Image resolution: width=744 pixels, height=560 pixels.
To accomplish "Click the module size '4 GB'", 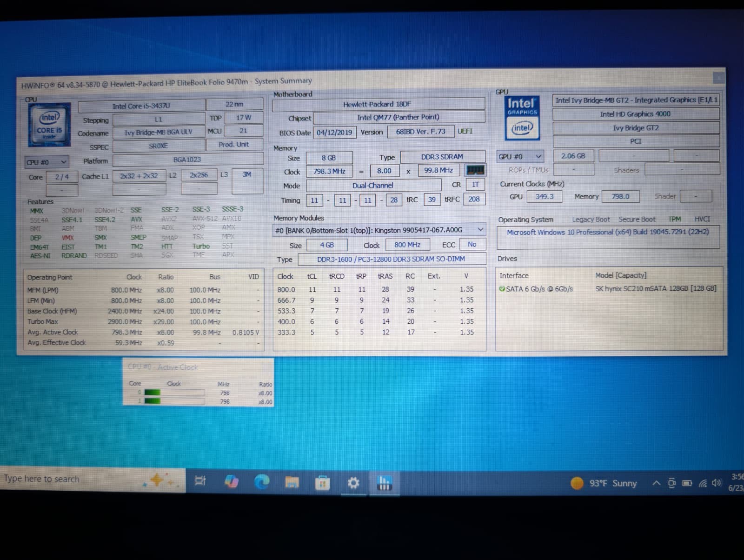I will coord(327,245).
